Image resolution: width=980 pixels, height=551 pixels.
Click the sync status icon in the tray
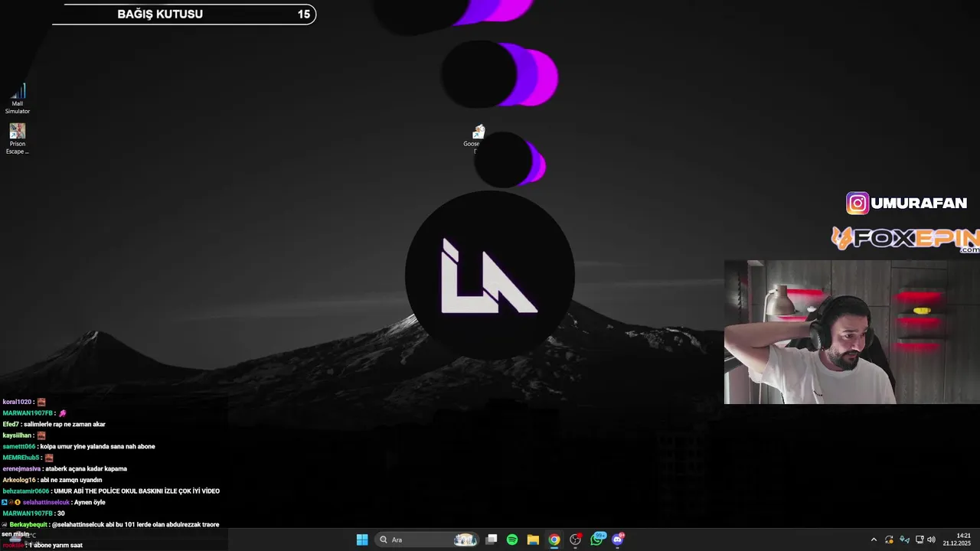point(889,540)
